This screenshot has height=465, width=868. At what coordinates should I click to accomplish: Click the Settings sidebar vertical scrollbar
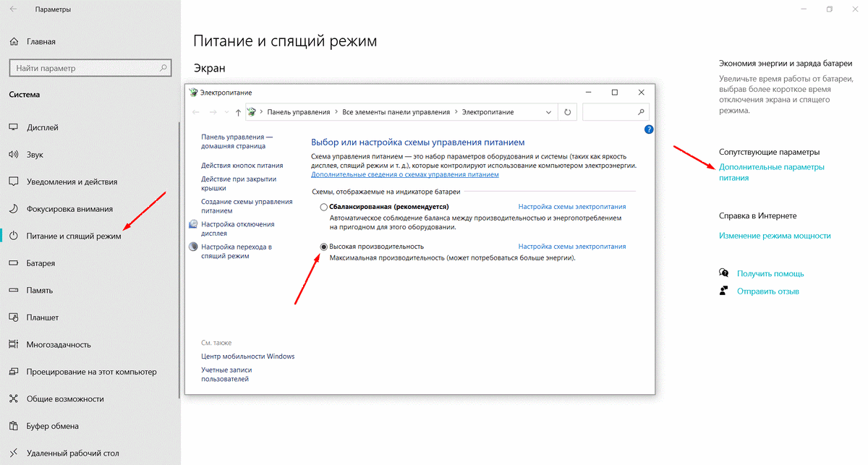[179, 260]
